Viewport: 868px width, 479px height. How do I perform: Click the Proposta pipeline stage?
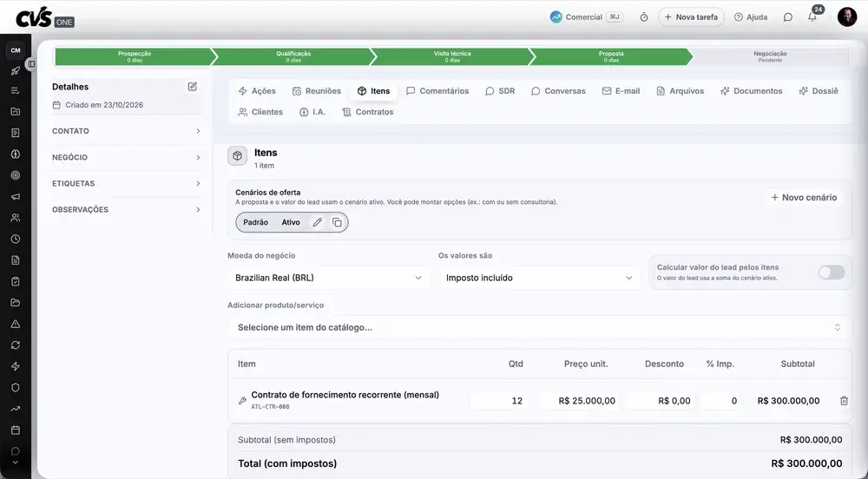[x=611, y=56]
